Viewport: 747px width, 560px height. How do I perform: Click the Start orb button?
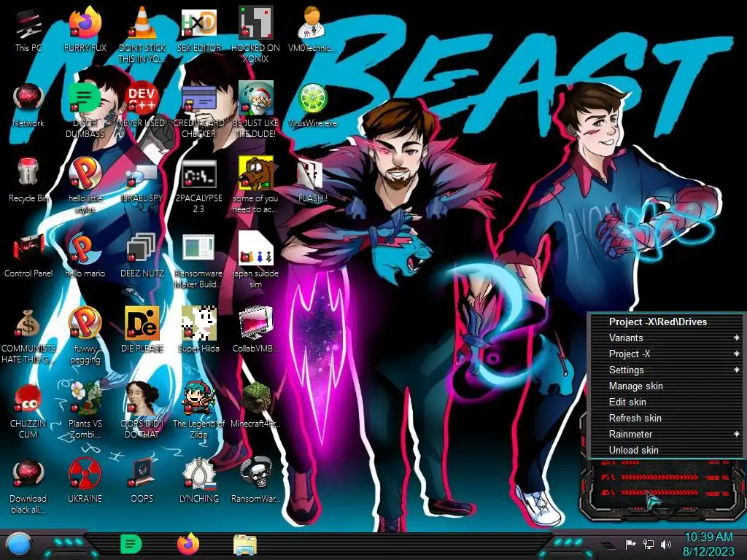[18, 544]
